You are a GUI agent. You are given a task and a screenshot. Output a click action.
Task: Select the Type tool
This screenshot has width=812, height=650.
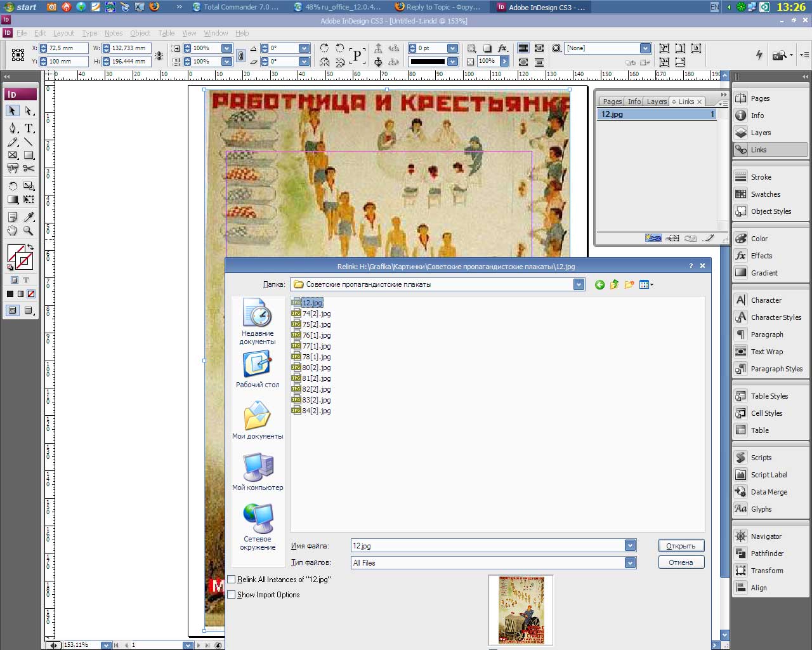click(x=29, y=128)
